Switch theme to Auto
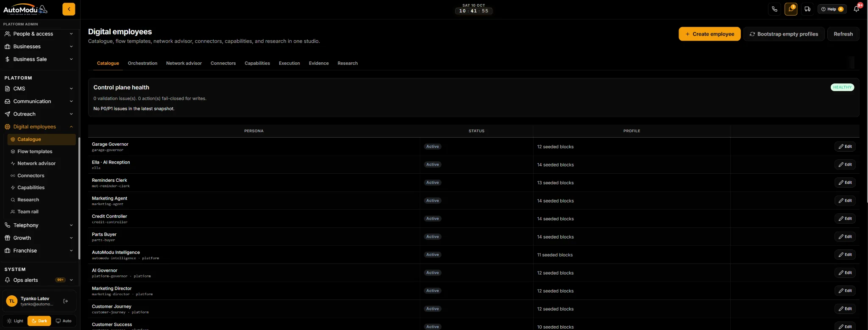868x330 pixels. (64, 321)
